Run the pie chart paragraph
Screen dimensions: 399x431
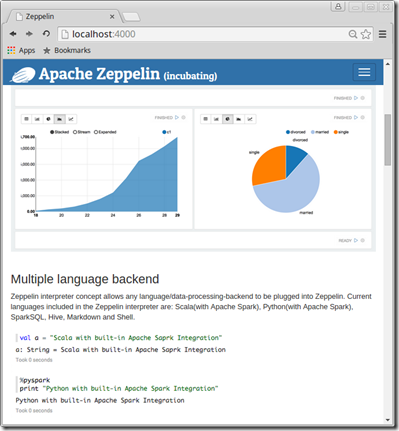pos(356,117)
